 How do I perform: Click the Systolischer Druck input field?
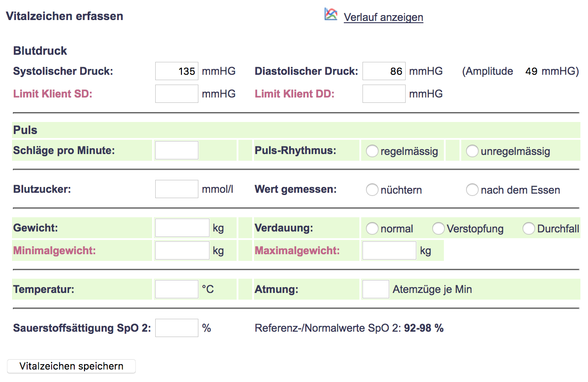point(177,71)
